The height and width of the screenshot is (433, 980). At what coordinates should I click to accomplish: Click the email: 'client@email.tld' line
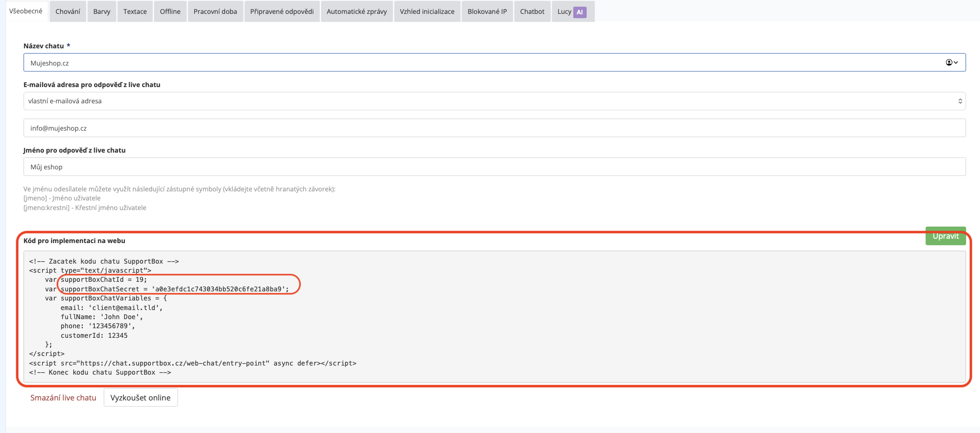111,308
